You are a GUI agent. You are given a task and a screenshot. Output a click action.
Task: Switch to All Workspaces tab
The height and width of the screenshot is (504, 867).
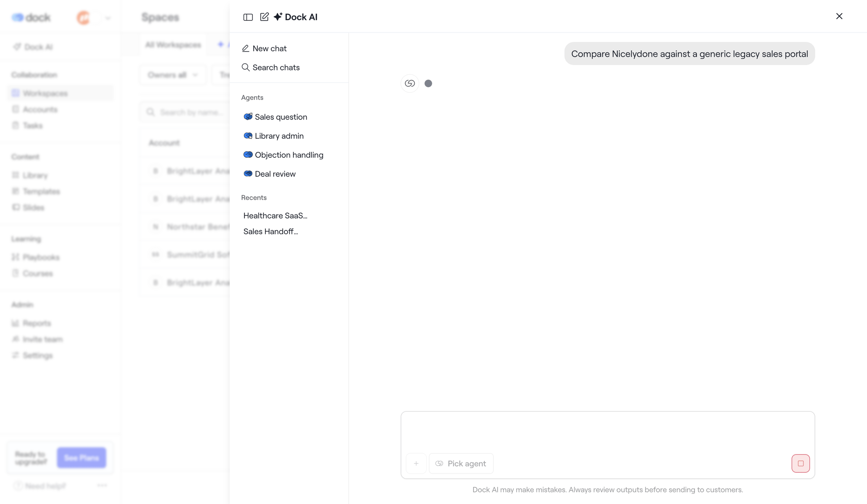tap(173, 45)
